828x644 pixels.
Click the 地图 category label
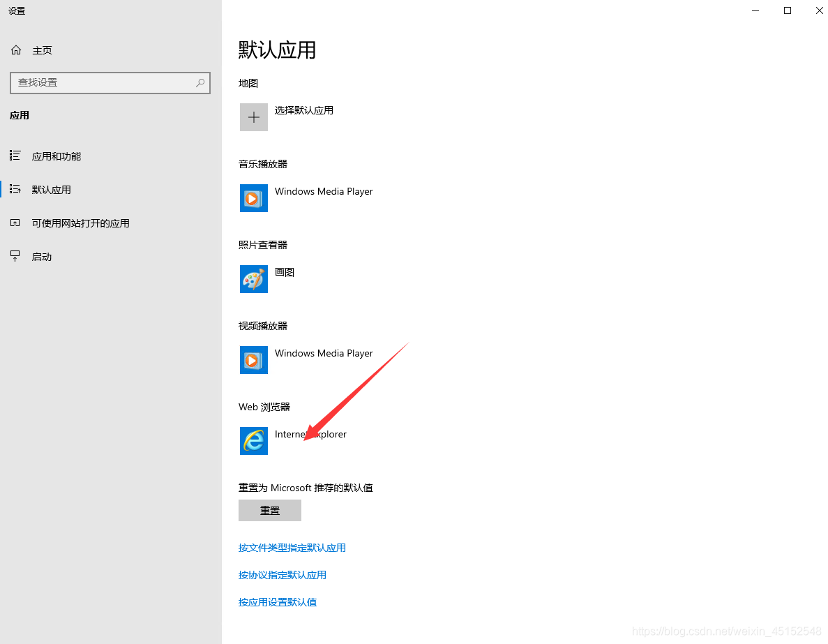tap(248, 83)
